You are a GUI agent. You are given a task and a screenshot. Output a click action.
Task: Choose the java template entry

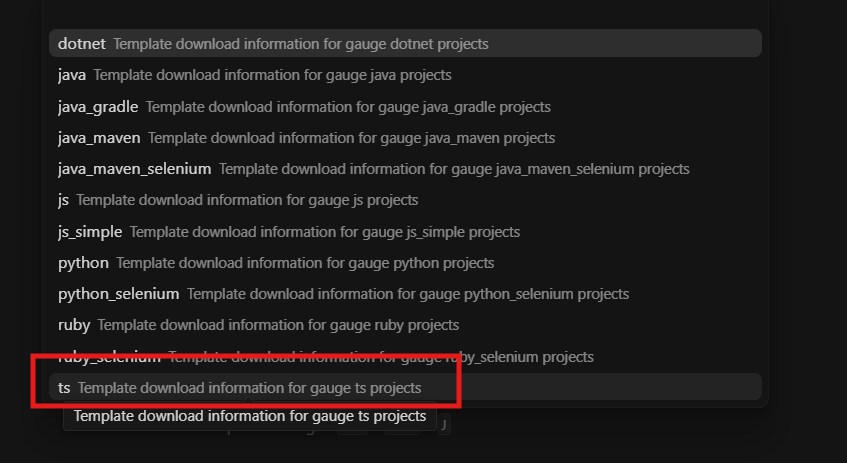[x=405, y=75]
